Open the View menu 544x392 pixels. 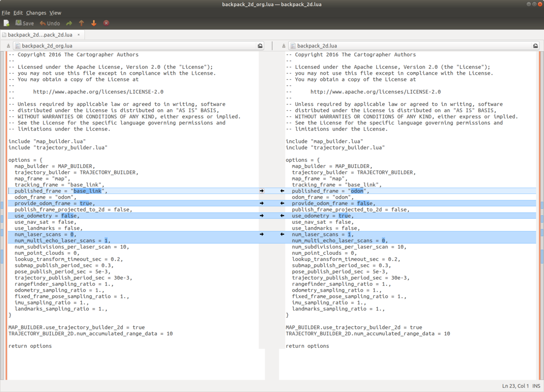tap(55, 13)
